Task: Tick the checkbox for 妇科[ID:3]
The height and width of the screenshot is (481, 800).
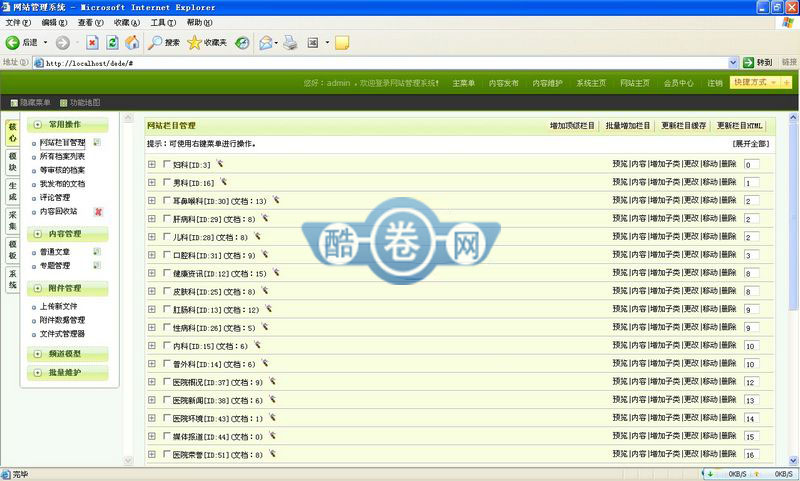Action: pos(166,164)
